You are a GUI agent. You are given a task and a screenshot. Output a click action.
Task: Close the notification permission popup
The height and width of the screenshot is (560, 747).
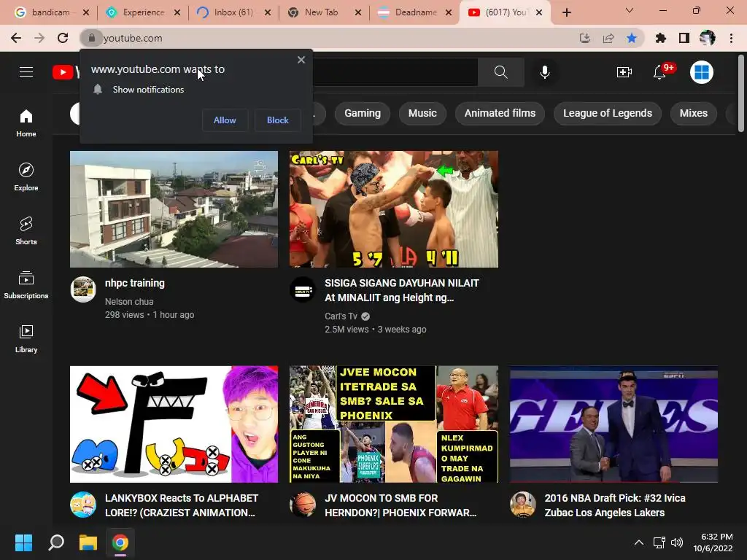click(301, 60)
